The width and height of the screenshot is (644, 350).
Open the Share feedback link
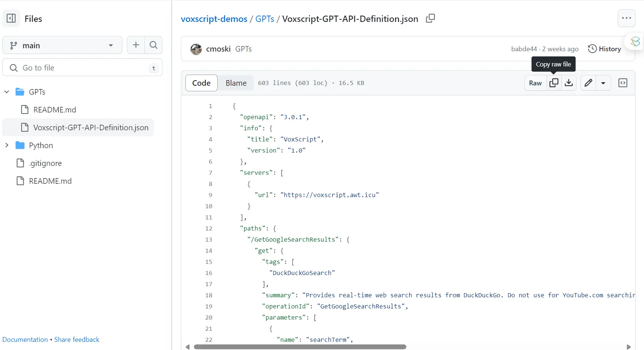pos(77,339)
